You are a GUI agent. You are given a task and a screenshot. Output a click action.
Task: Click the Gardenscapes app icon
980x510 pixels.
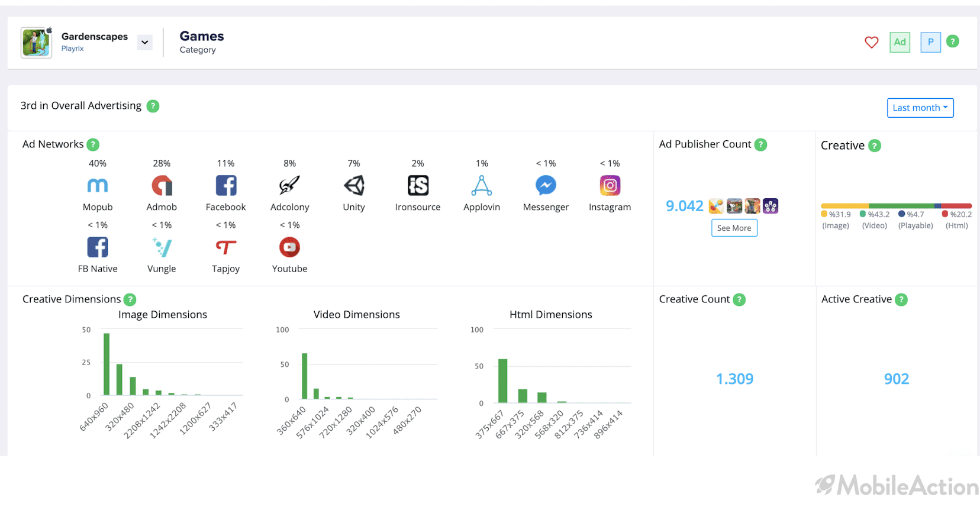36,42
